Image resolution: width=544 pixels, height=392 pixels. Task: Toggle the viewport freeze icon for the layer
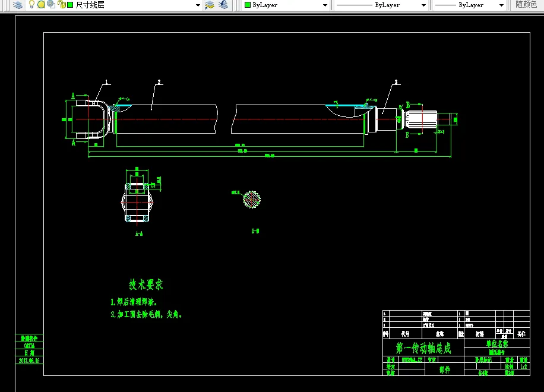point(51,5)
